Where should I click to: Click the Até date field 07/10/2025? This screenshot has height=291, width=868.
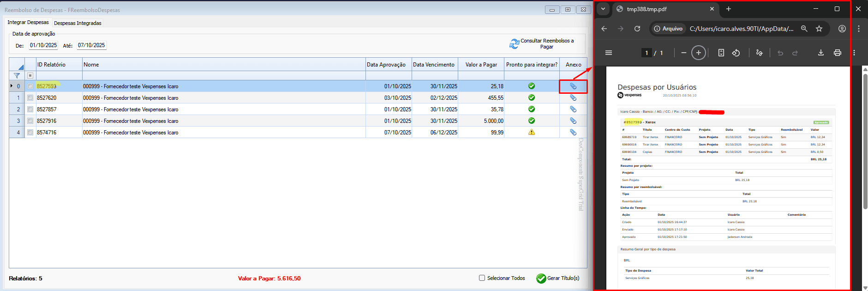tap(91, 45)
